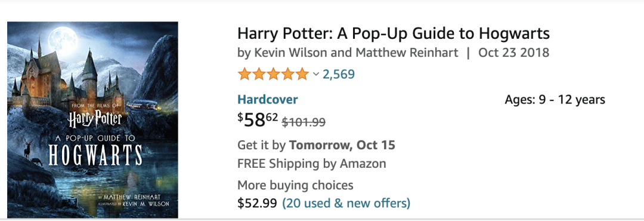
Task: Click the Hogwarts book cover thumbnail
Action: click(93, 120)
